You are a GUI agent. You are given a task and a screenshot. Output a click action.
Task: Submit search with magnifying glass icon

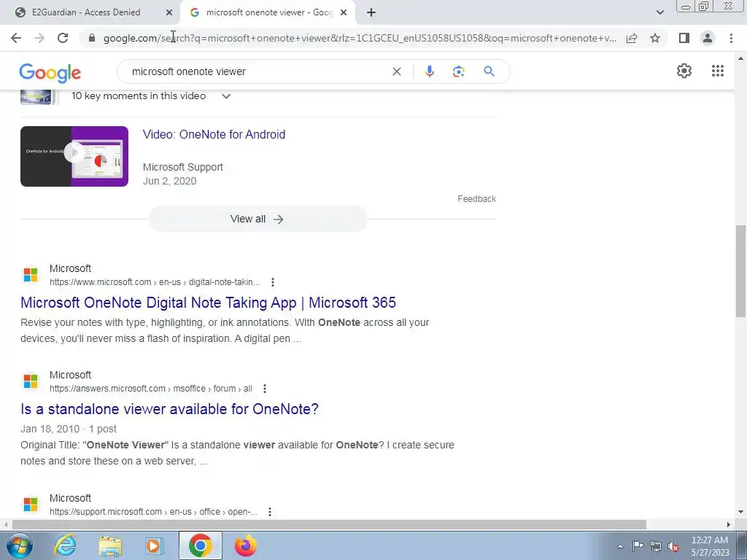pyautogui.click(x=489, y=71)
